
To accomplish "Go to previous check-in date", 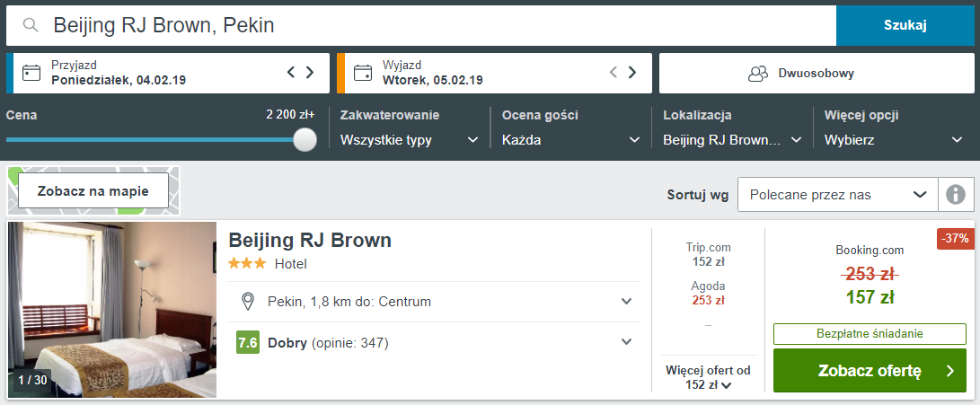I will point(291,73).
